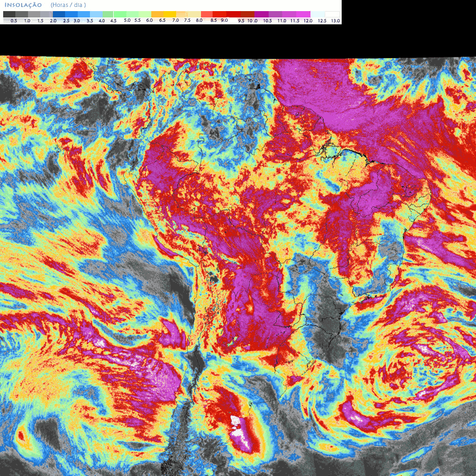Click the 0.5 legend value
This screenshot has height=476, width=476.
click(x=14, y=21)
